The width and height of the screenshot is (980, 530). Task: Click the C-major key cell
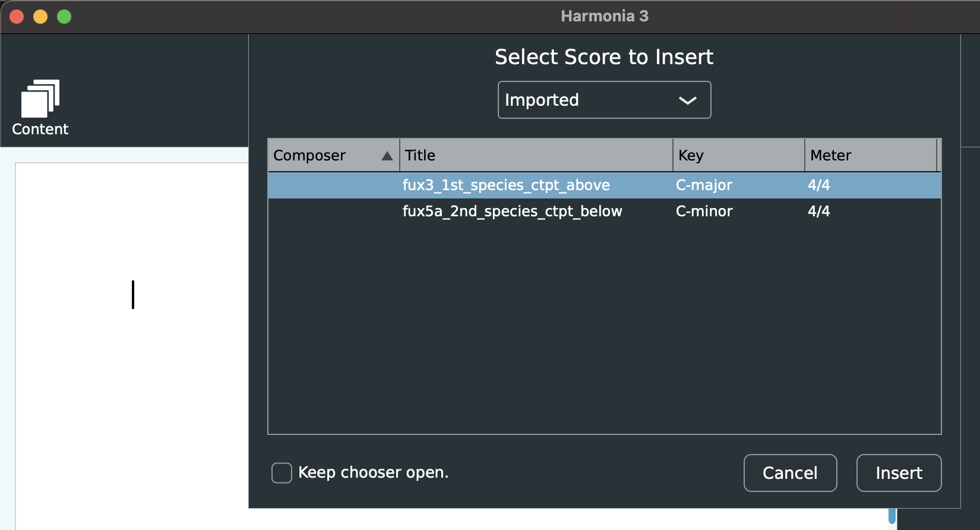point(704,185)
